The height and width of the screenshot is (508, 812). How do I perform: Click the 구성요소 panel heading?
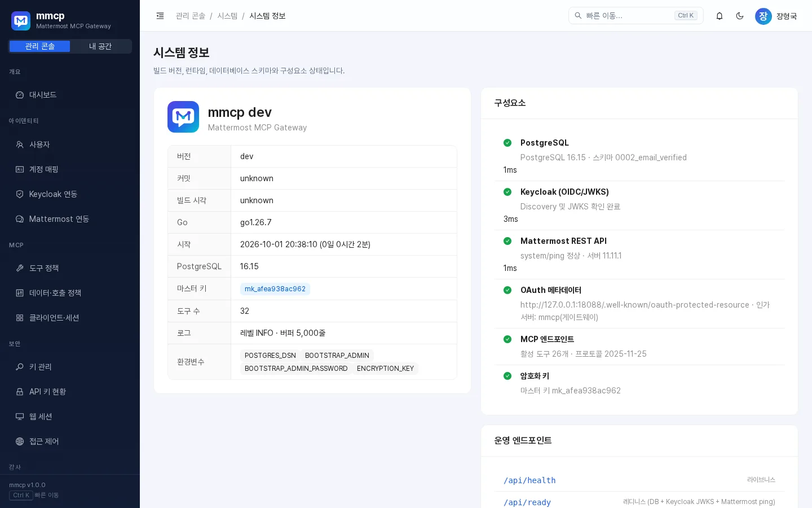point(510,103)
